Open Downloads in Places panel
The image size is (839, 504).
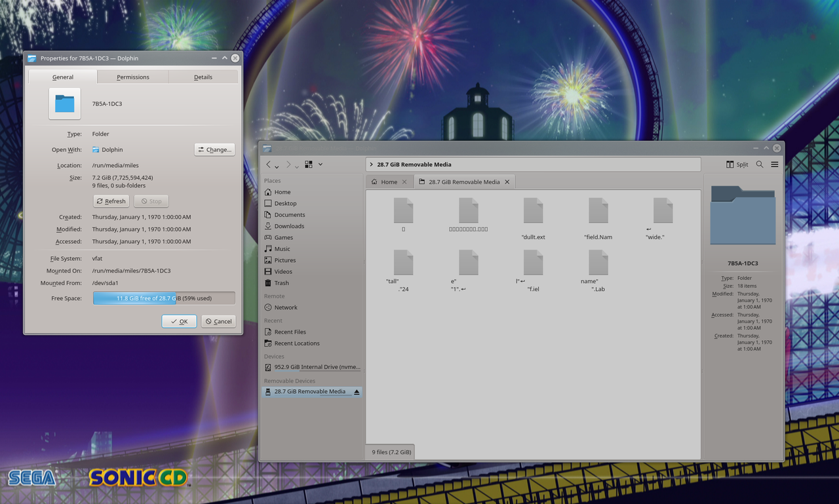click(x=312, y=226)
